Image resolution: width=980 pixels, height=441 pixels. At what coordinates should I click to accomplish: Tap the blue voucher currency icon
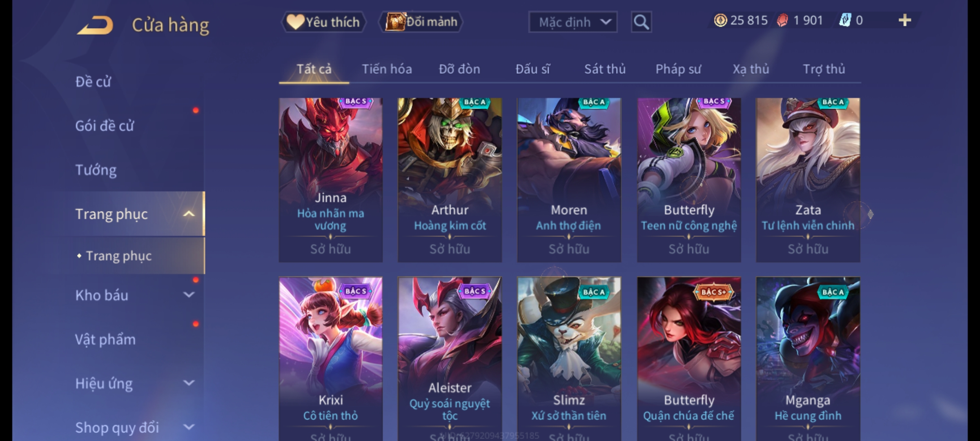tap(844, 20)
